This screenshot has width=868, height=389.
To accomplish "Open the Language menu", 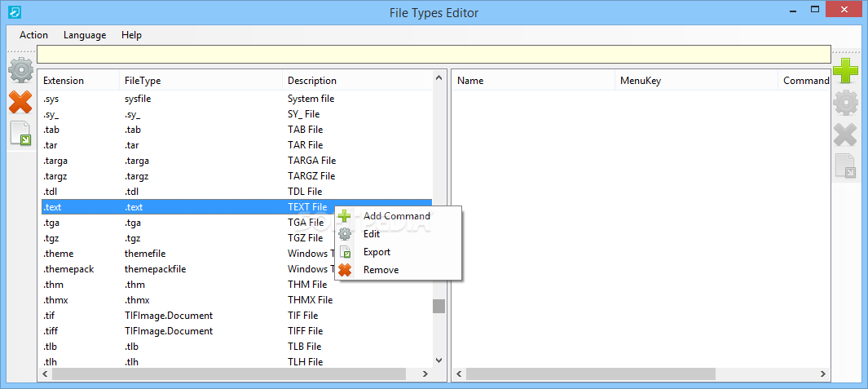I will (85, 35).
